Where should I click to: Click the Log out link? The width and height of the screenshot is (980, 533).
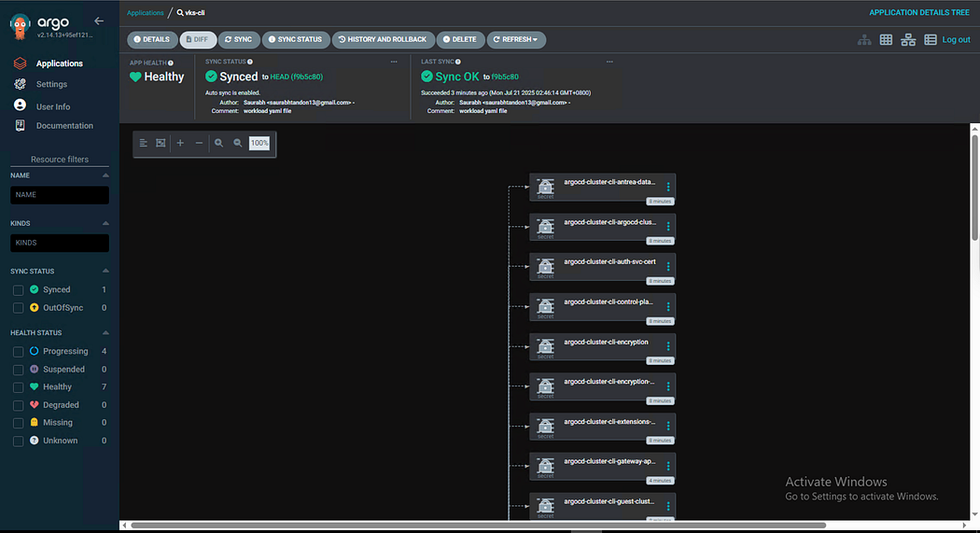pos(957,40)
